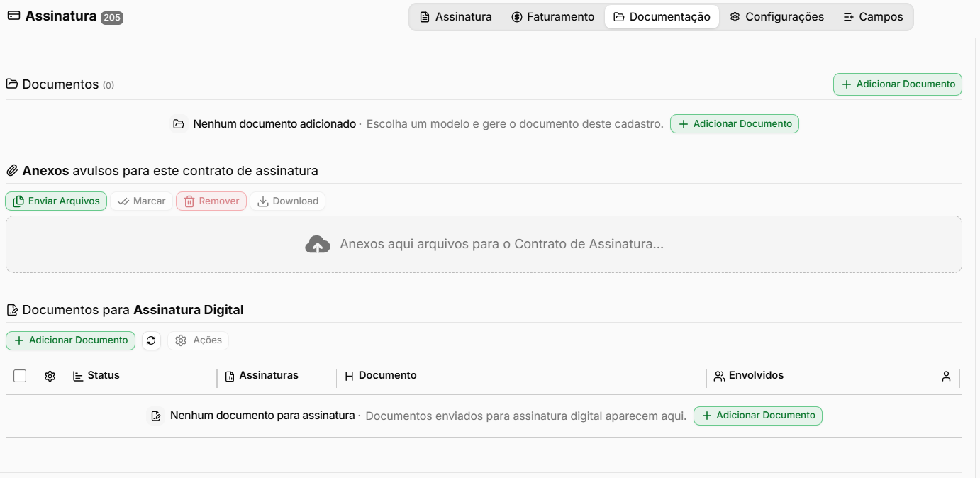Click the 205 badge near Assinatura title
The image size is (980, 478).
[x=112, y=18]
